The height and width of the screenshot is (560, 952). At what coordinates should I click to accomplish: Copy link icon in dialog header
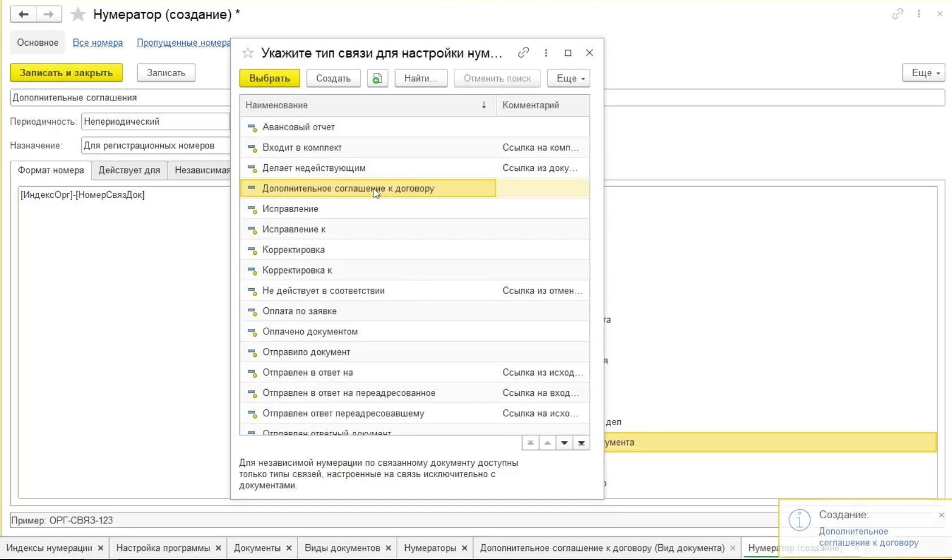click(523, 52)
